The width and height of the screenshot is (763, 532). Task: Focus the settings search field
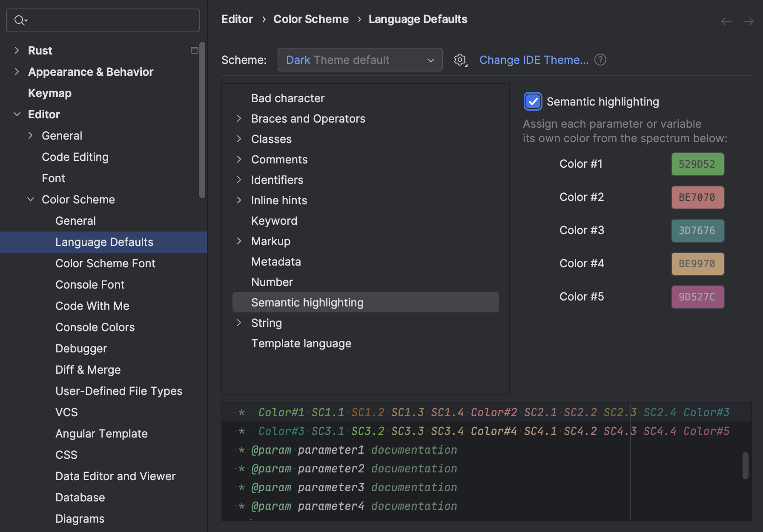[103, 20]
